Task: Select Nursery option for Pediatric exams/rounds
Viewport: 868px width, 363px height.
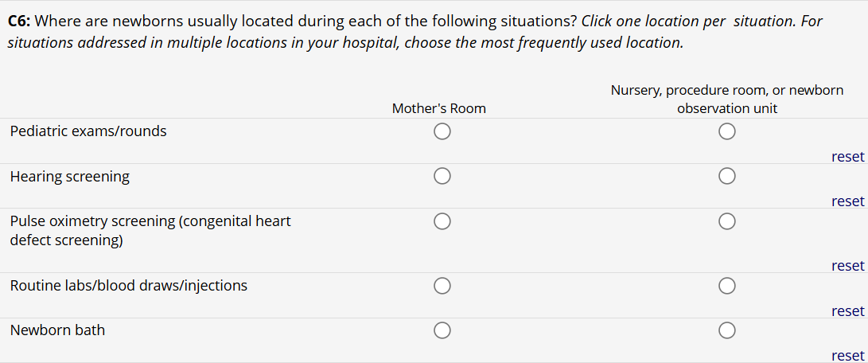Action: (726, 132)
